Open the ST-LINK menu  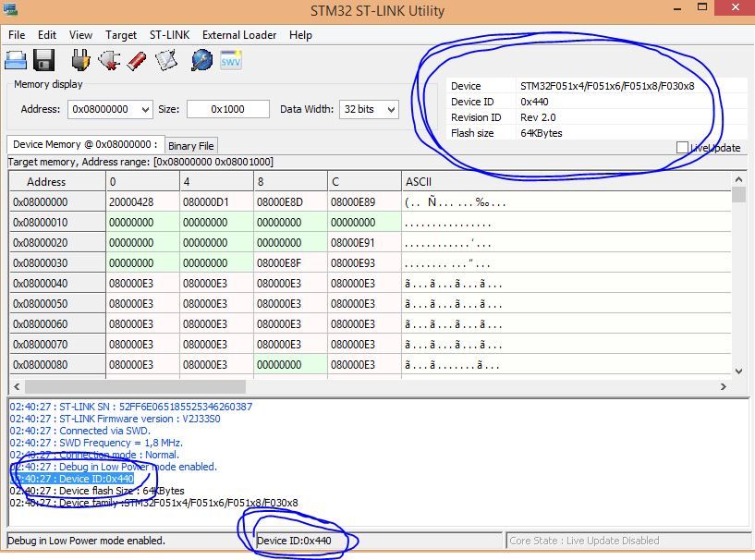[x=169, y=35]
